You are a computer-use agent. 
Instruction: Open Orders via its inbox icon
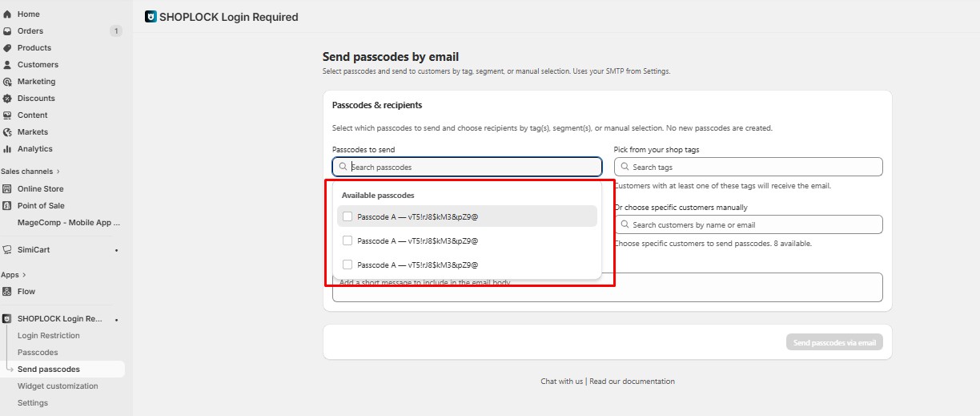(x=7, y=31)
